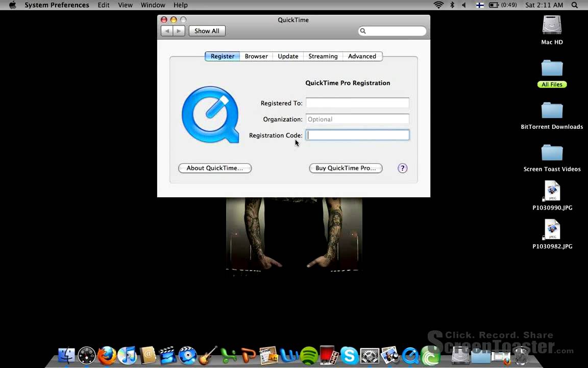Open iTunes from the dock
This screenshot has width=588, height=368.
click(127, 355)
